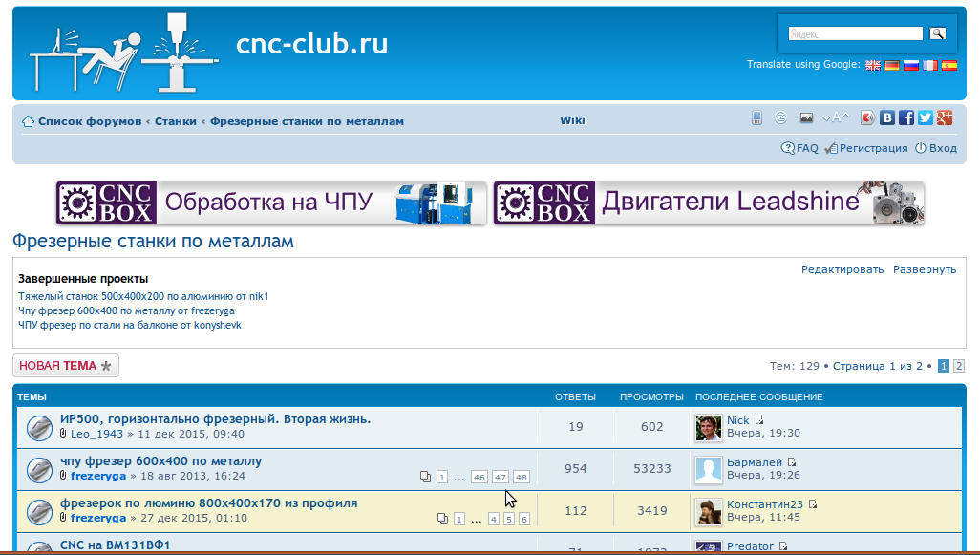Translate the page using the German flag
980x555 pixels.
(892, 65)
